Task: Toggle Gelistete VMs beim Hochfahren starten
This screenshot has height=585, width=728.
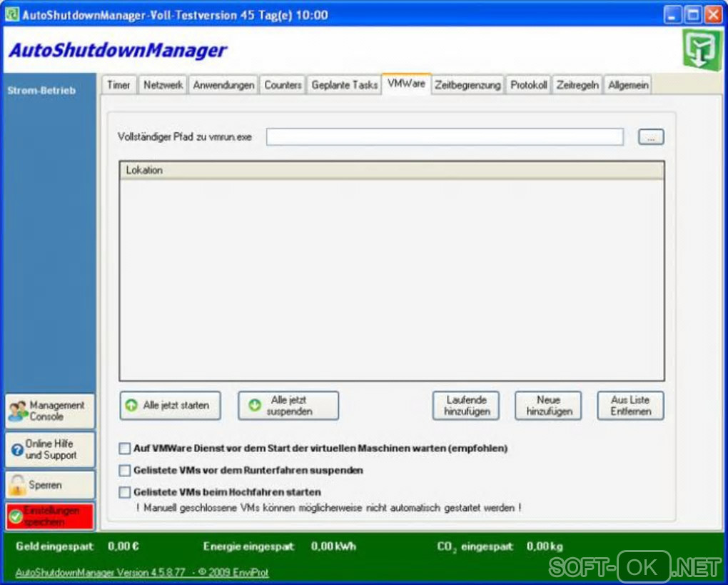Action: [x=124, y=492]
